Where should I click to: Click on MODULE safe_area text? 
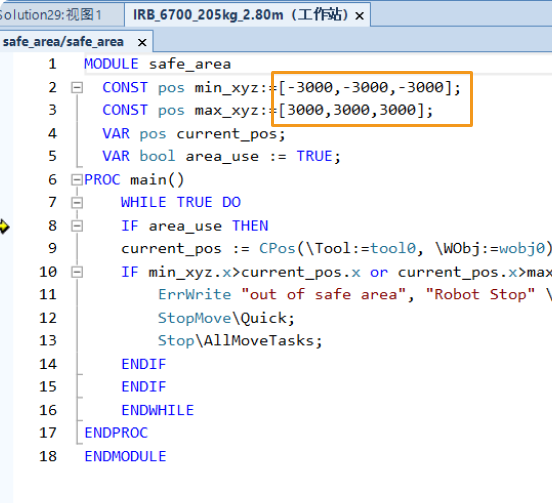coord(157,64)
